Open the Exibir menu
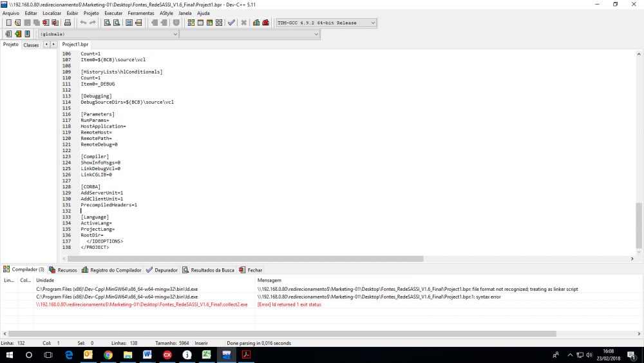The width and height of the screenshot is (644, 363). click(x=72, y=13)
